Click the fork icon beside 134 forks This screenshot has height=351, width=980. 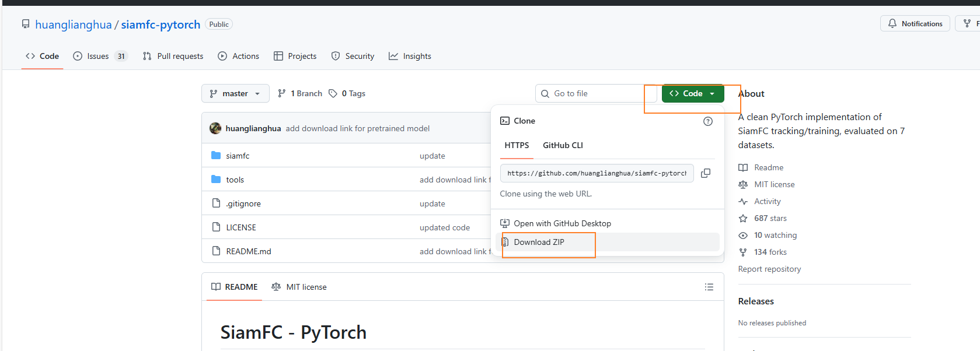pos(743,252)
